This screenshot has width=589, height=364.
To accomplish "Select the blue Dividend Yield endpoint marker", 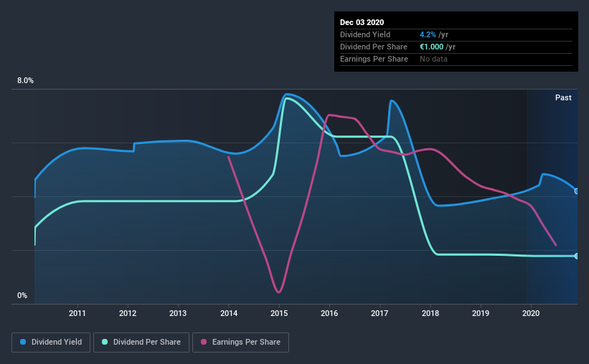I will pyautogui.click(x=577, y=191).
